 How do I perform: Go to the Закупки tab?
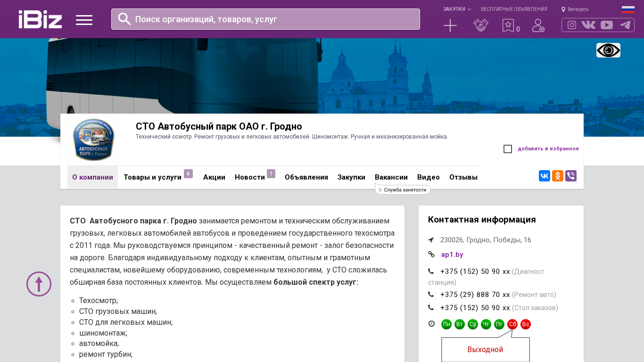[x=351, y=177]
